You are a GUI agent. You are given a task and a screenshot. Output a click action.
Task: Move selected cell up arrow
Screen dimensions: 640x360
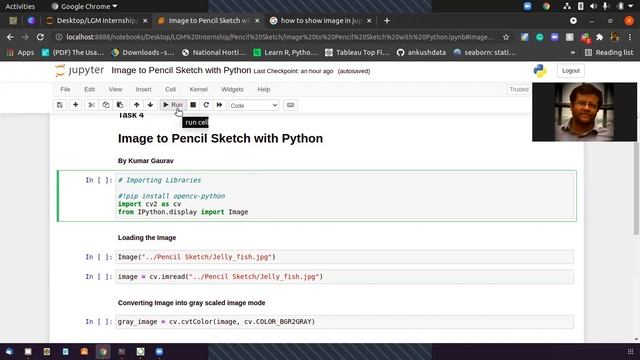click(x=137, y=105)
